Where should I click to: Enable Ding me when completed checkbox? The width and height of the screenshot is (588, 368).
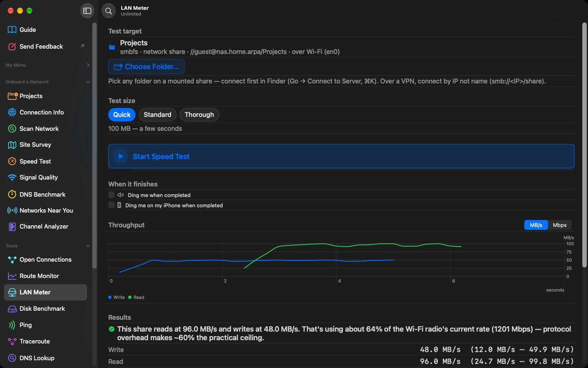pyautogui.click(x=111, y=195)
